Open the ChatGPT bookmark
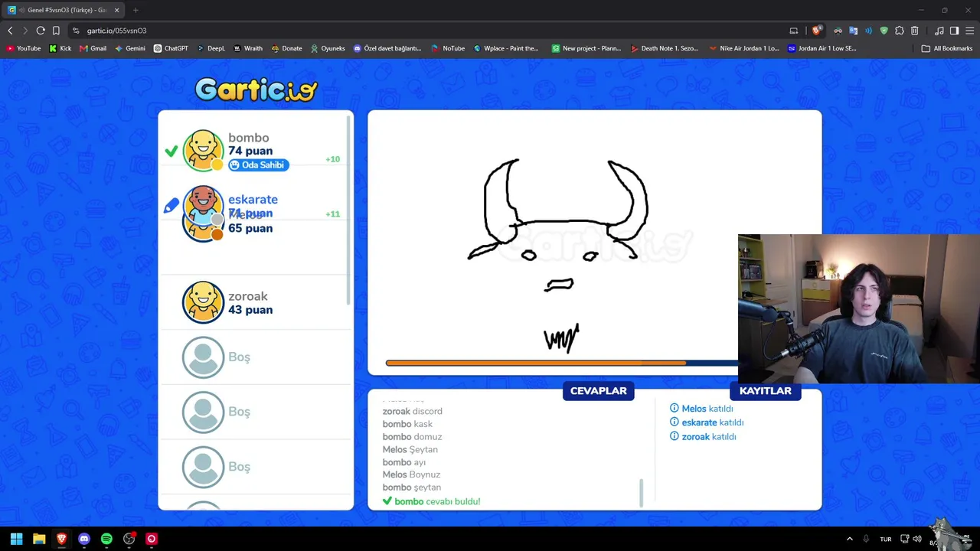The height and width of the screenshot is (551, 980). [x=171, y=48]
